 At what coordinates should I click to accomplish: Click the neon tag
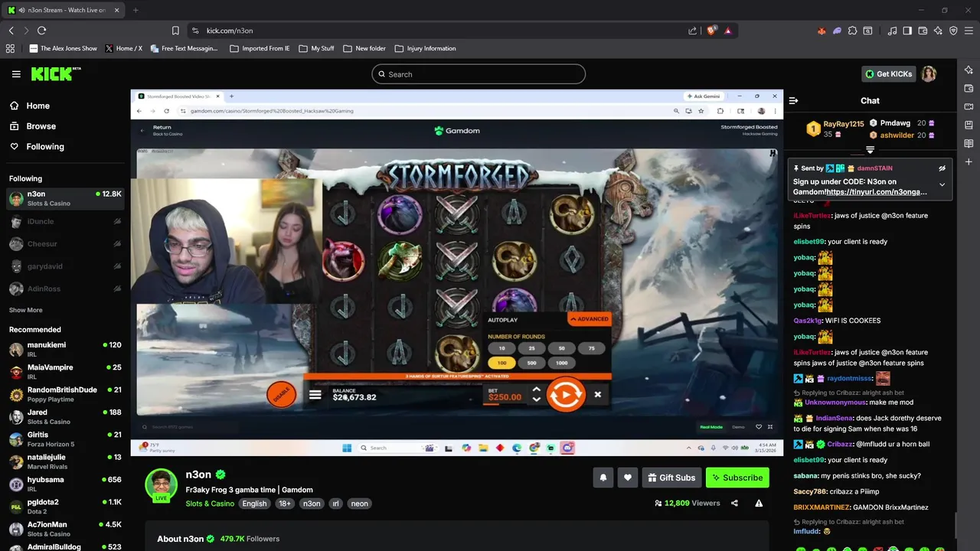(360, 504)
